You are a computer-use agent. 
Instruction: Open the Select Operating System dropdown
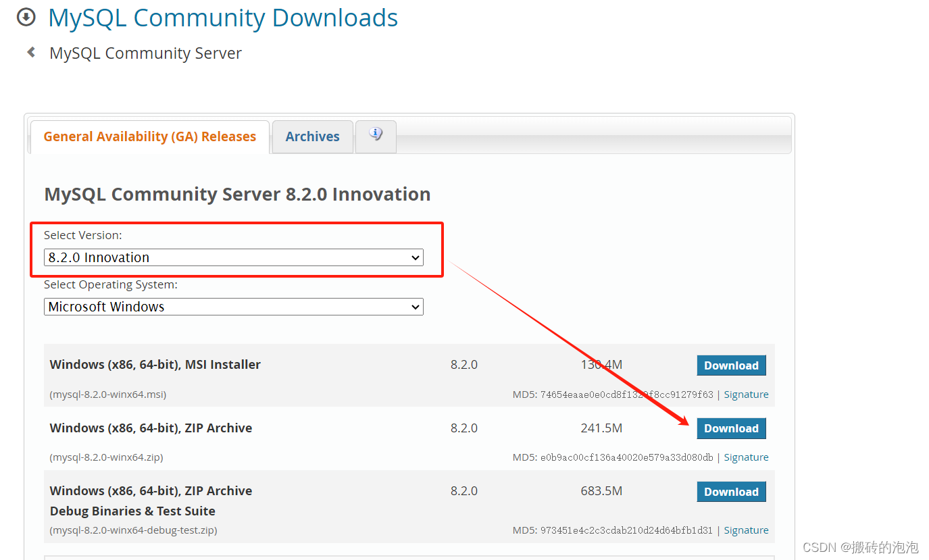click(x=234, y=307)
